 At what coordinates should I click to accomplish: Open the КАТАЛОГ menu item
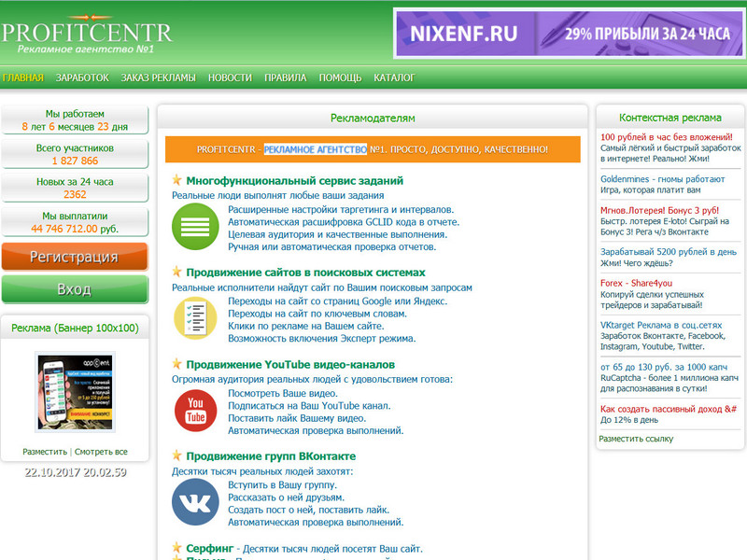[394, 77]
